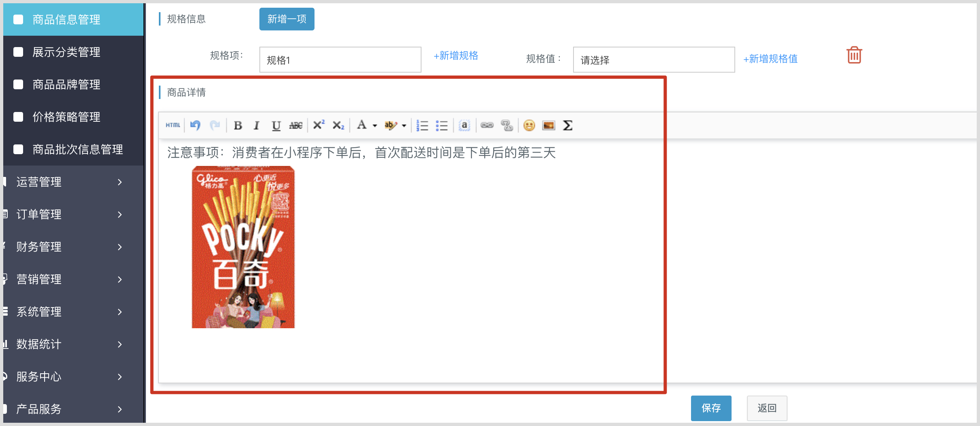Undo the last edit in the editor
Screen dimensions: 980x426
195,125
